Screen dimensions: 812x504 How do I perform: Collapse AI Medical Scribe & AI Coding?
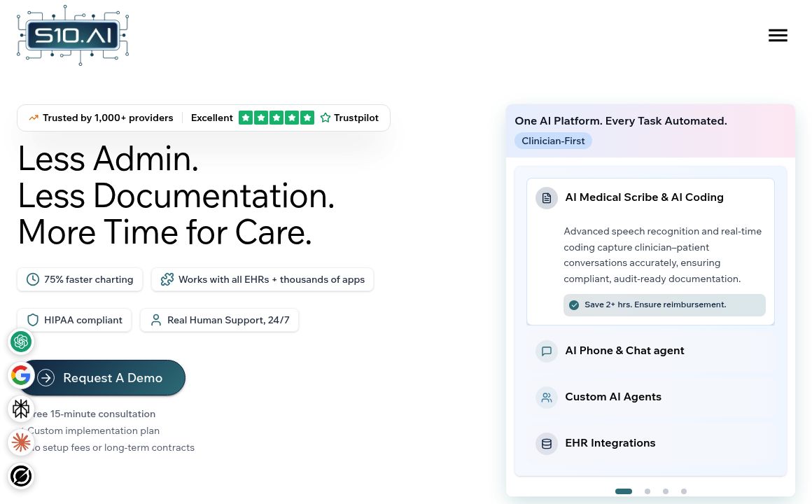[x=644, y=197]
